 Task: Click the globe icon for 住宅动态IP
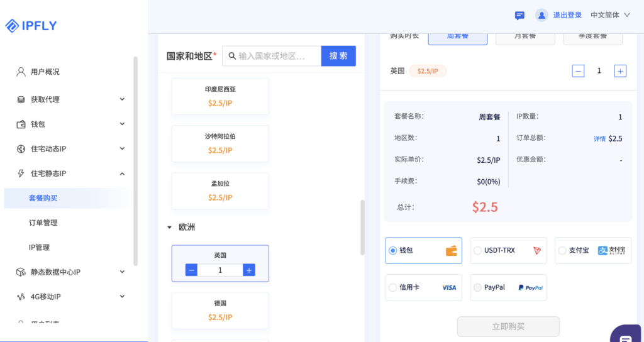(21, 149)
